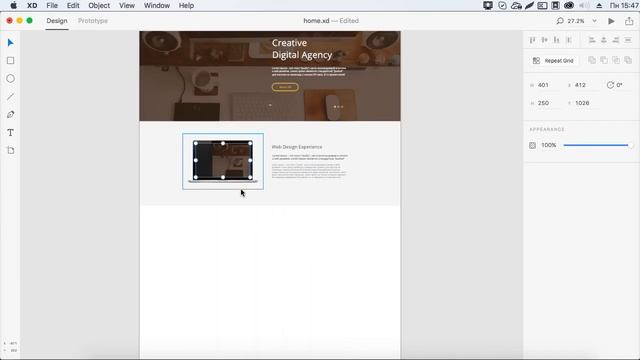The image size is (640, 360).
Task: Select the Creative Digital Agency heading
Action: pos(302,49)
